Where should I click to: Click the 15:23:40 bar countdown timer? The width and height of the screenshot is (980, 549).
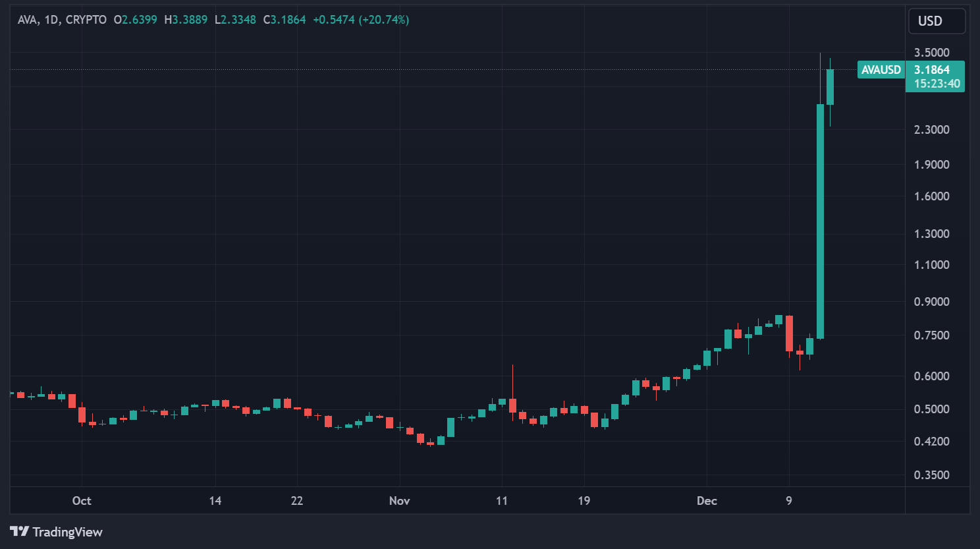pyautogui.click(x=937, y=84)
